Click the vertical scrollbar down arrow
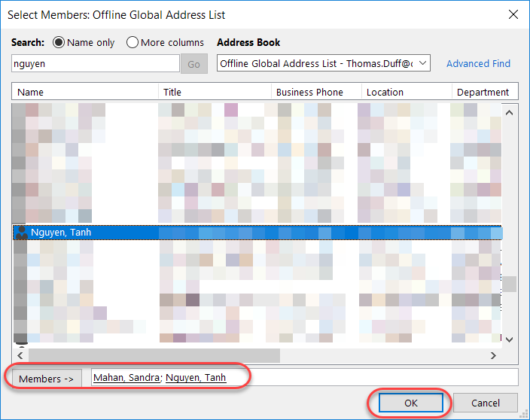 (x=510, y=339)
